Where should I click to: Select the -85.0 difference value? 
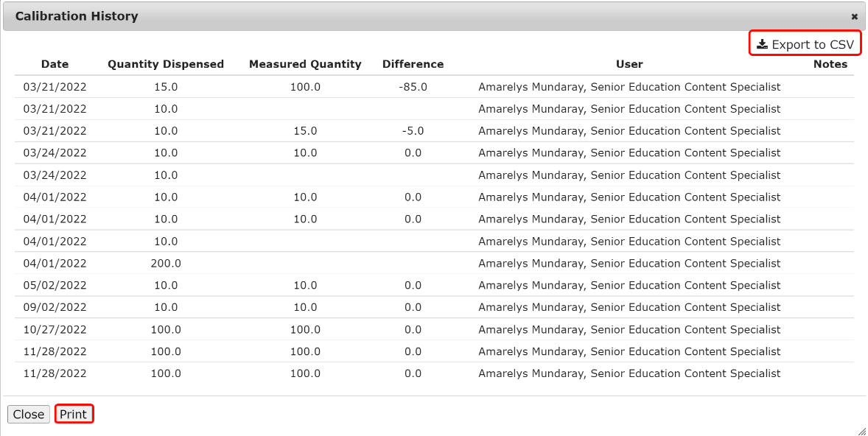pos(413,87)
